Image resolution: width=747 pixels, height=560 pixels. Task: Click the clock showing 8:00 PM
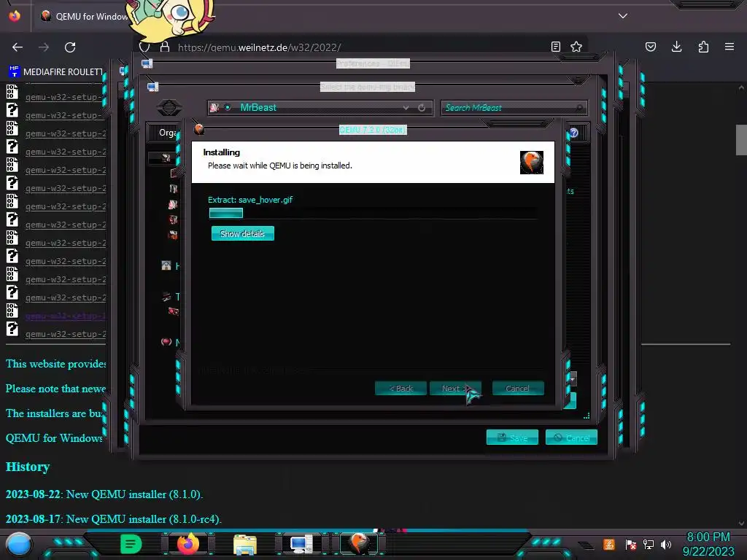[x=708, y=537]
